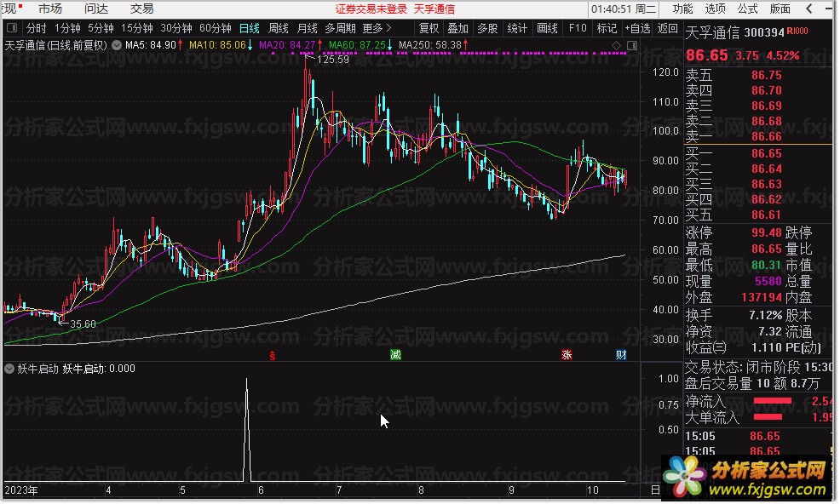840x504 pixels.
Task: Click the 统计 statistics button
Action: coord(517,28)
